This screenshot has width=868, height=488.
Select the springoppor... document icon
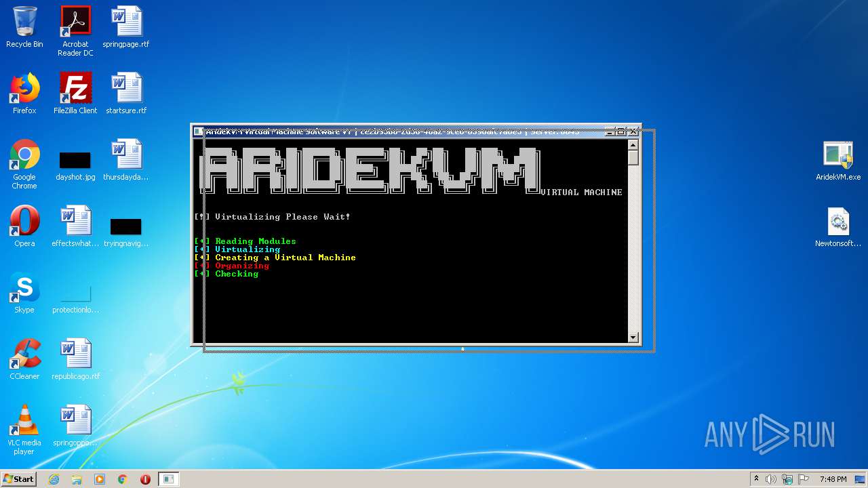(x=75, y=426)
